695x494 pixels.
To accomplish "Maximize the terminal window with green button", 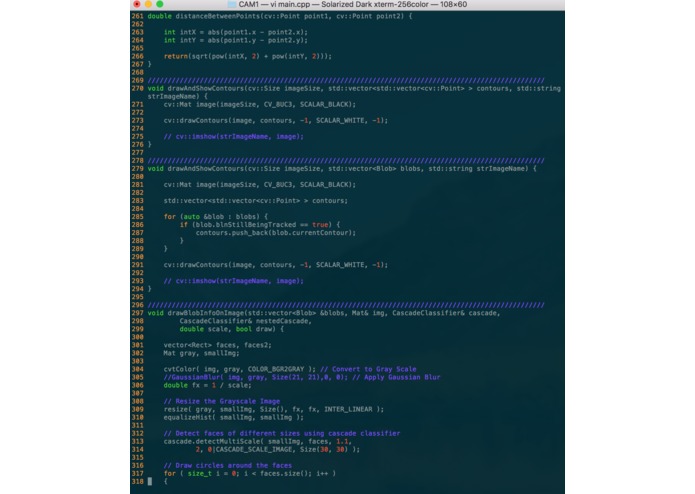I will tap(160, 4).
